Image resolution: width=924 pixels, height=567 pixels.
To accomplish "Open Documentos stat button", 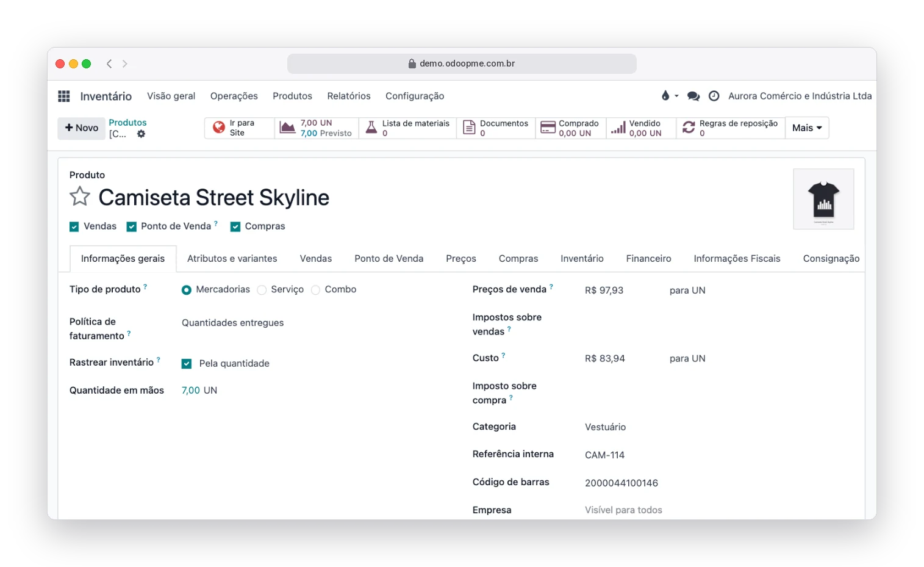I will click(x=496, y=128).
